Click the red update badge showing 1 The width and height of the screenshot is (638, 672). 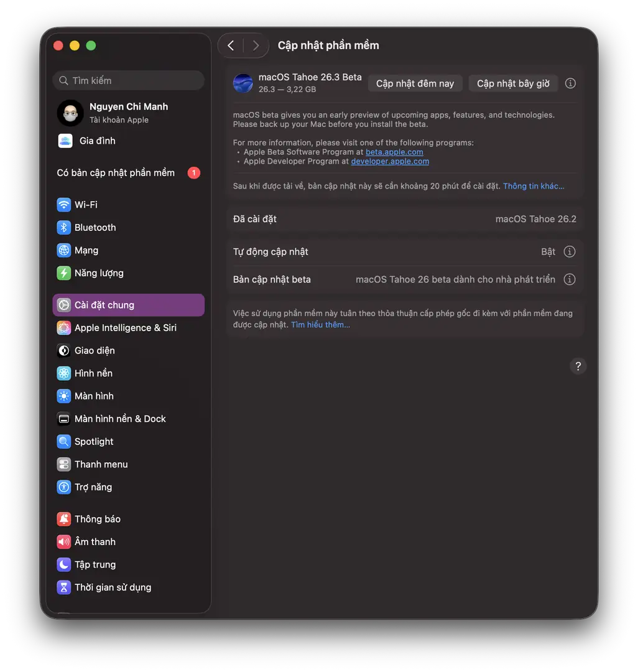[194, 173]
